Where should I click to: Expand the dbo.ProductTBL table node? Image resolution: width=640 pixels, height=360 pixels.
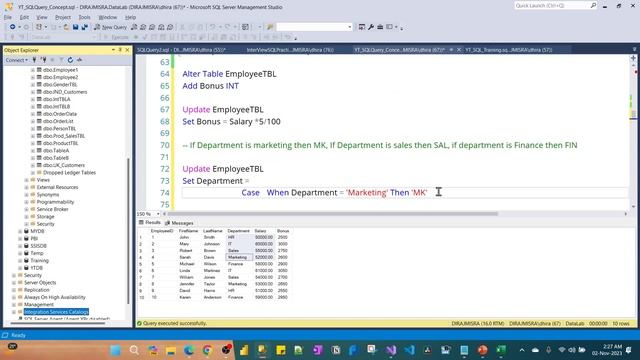[x=33, y=143]
